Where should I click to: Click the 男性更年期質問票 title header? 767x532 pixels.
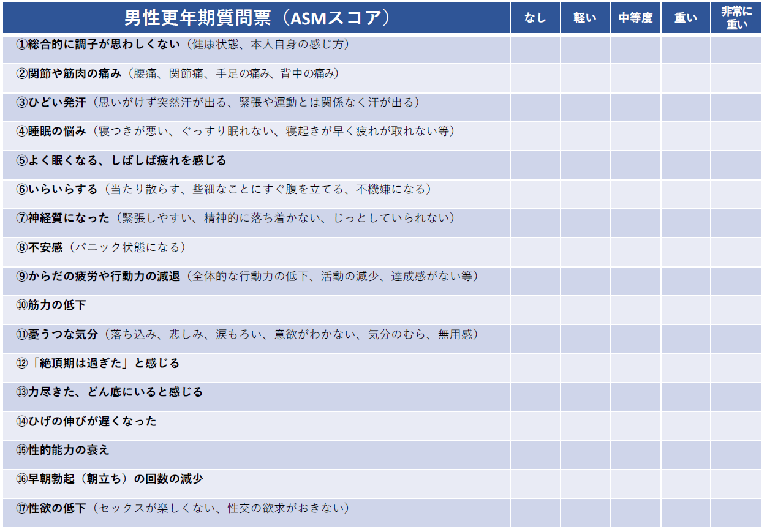tap(257, 18)
